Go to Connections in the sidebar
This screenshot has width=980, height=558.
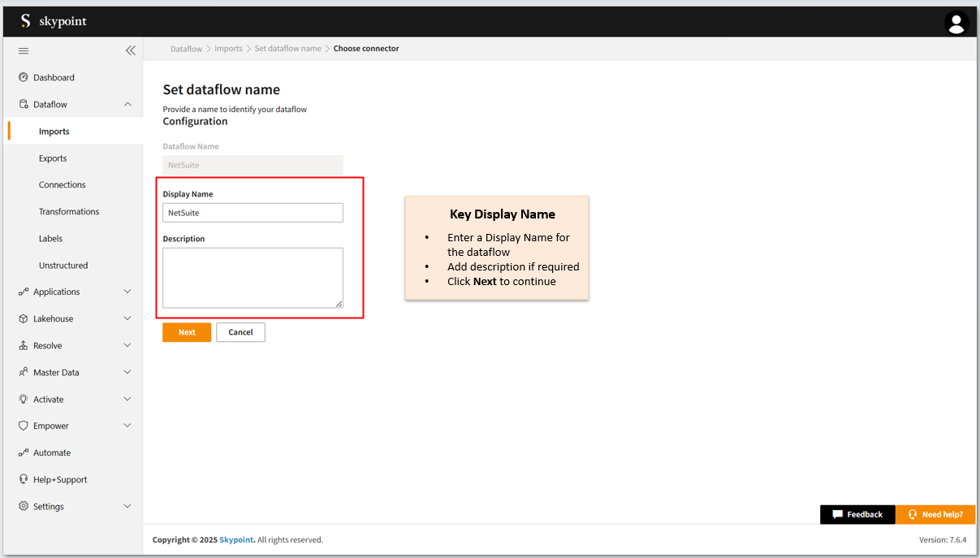tap(62, 184)
